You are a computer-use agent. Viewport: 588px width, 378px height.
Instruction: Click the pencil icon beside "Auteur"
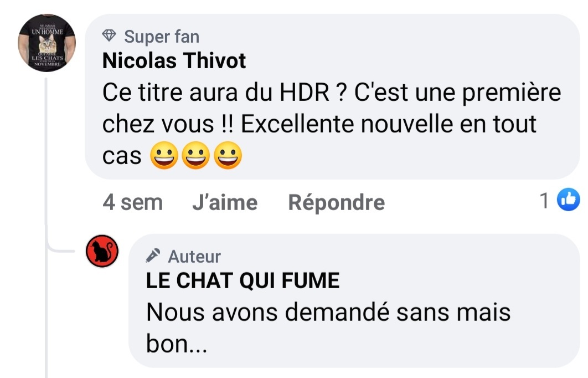[153, 256]
